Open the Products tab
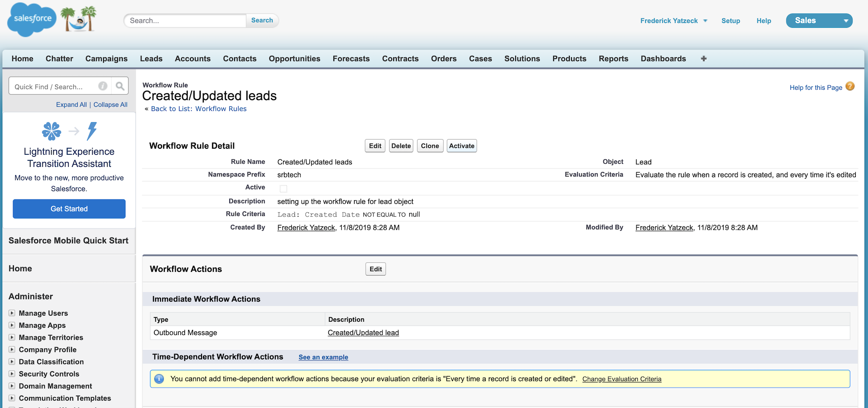 click(x=569, y=59)
